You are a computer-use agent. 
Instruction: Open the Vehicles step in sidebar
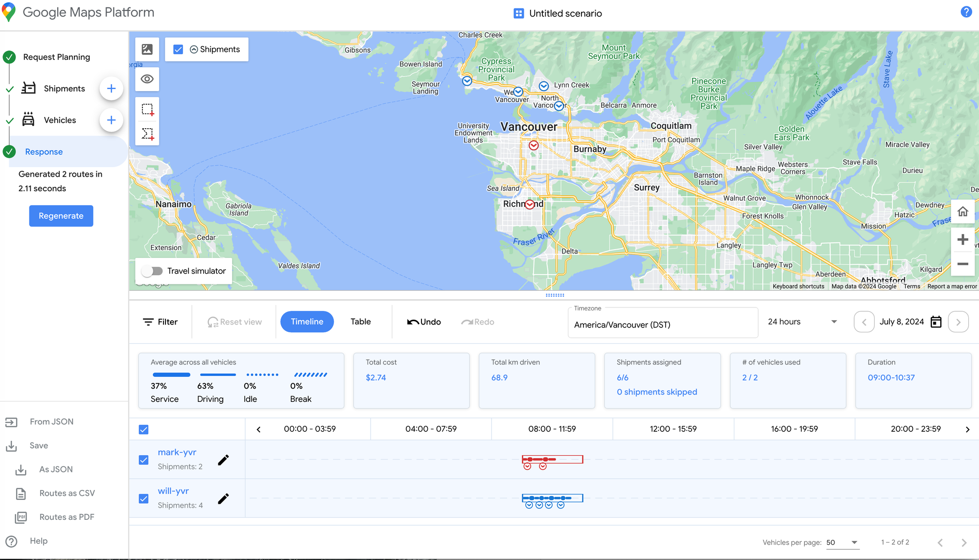pos(60,120)
